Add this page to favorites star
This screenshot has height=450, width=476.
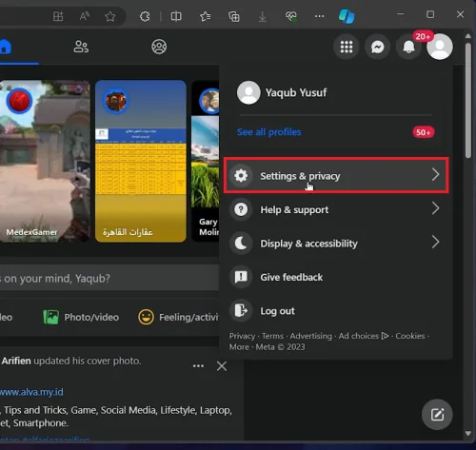point(110,16)
